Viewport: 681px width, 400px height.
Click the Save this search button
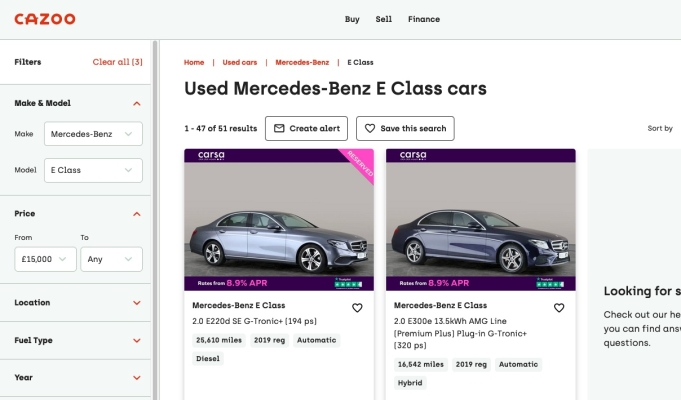pyautogui.click(x=405, y=129)
